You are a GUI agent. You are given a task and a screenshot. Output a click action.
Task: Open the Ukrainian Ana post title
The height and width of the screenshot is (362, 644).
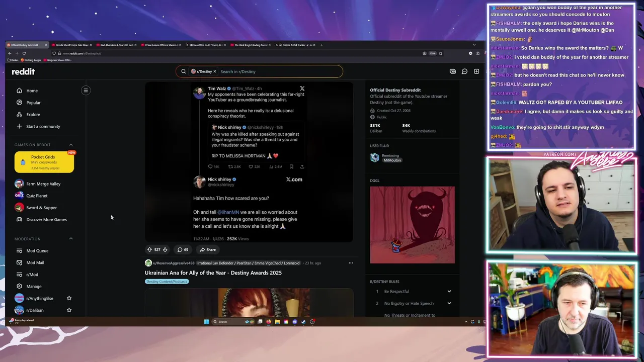click(x=213, y=273)
